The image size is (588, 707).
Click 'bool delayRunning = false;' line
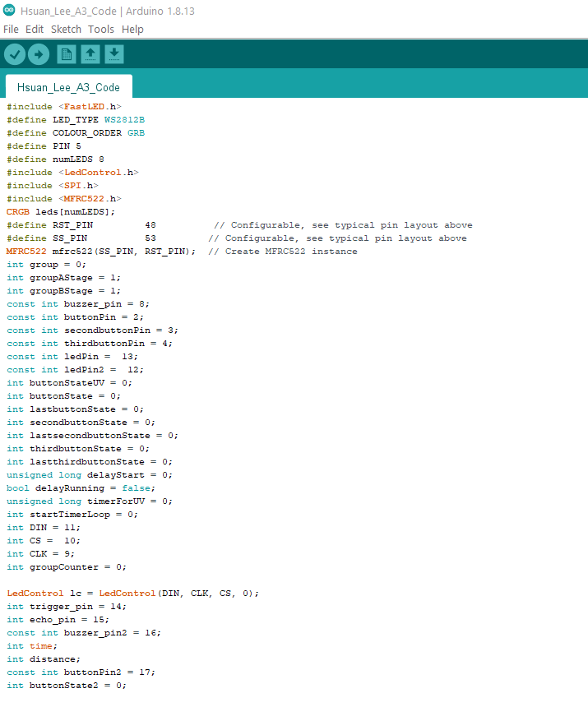pos(81,488)
